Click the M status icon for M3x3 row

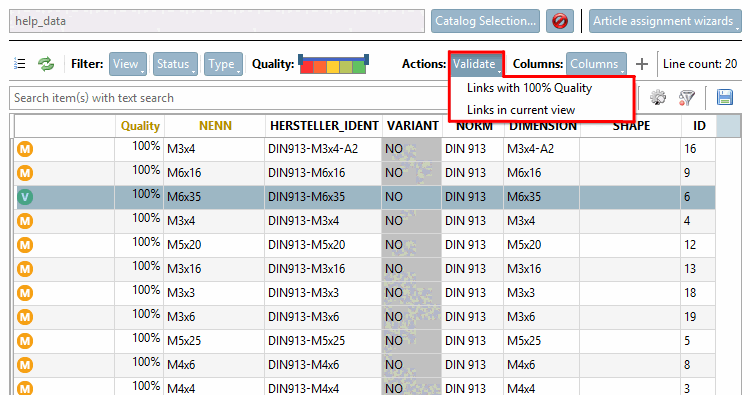coord(25,293)
